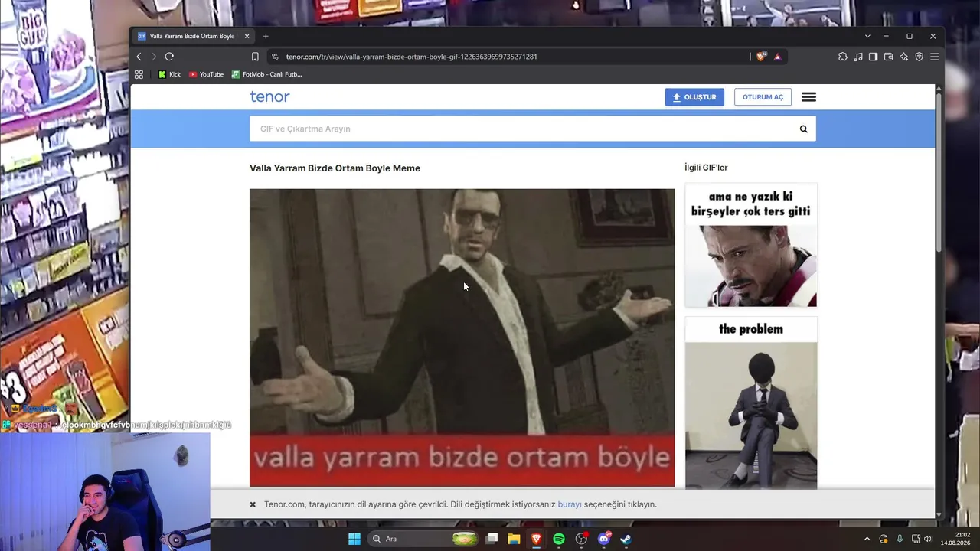
Task: Toggle the browser sidebar panel
Action: (873, 57)
